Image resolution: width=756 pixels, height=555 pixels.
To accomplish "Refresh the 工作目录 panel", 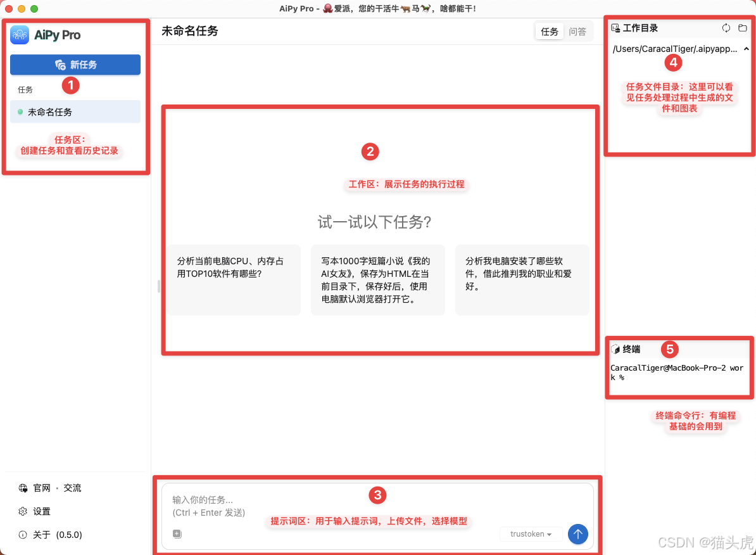I will coord(726,28).
